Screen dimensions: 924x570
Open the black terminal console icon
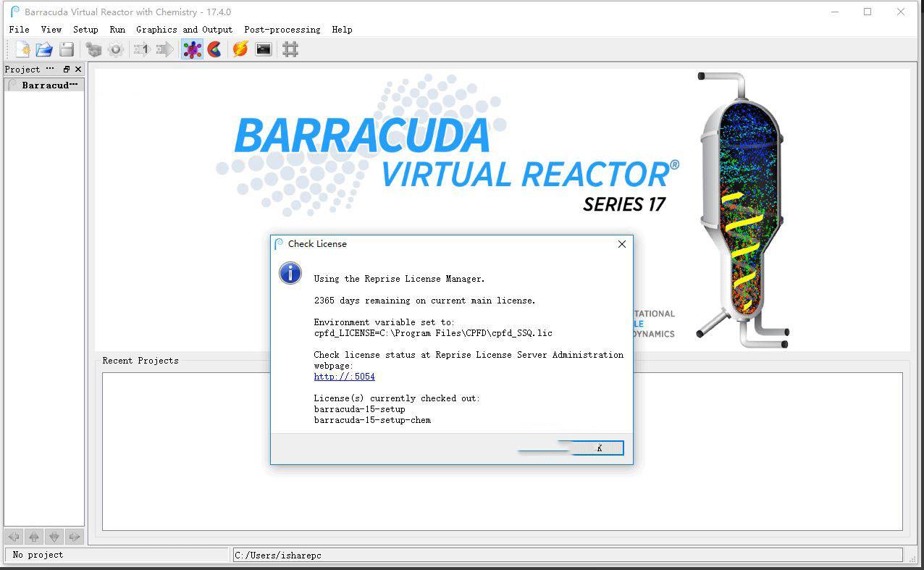coord(264,49)
